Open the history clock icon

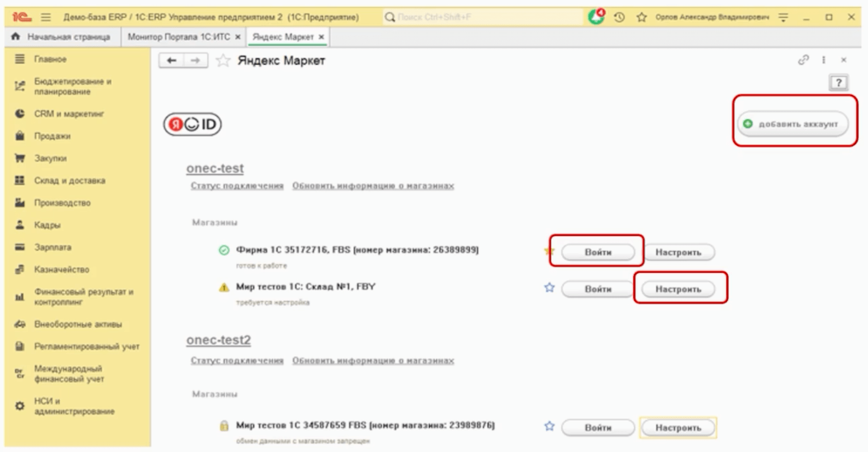point(619,17)
